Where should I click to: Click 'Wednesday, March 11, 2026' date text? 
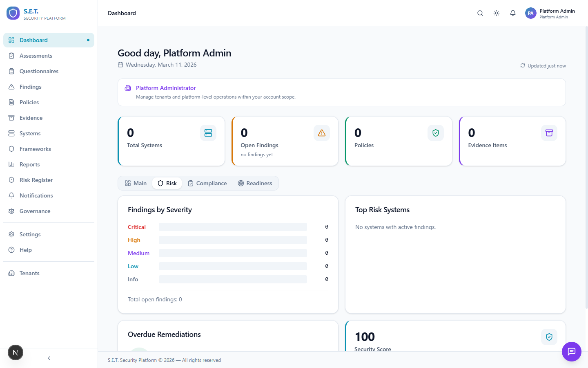click(161, 65)
